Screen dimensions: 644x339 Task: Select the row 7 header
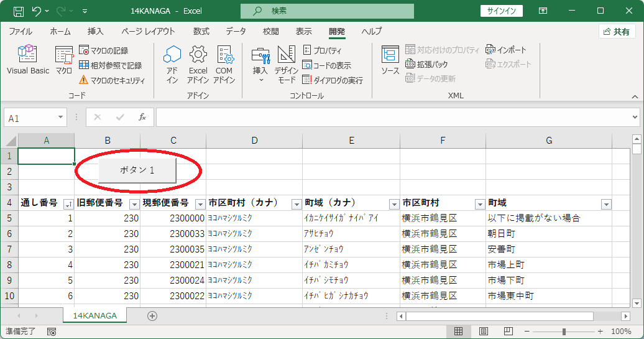9,249
